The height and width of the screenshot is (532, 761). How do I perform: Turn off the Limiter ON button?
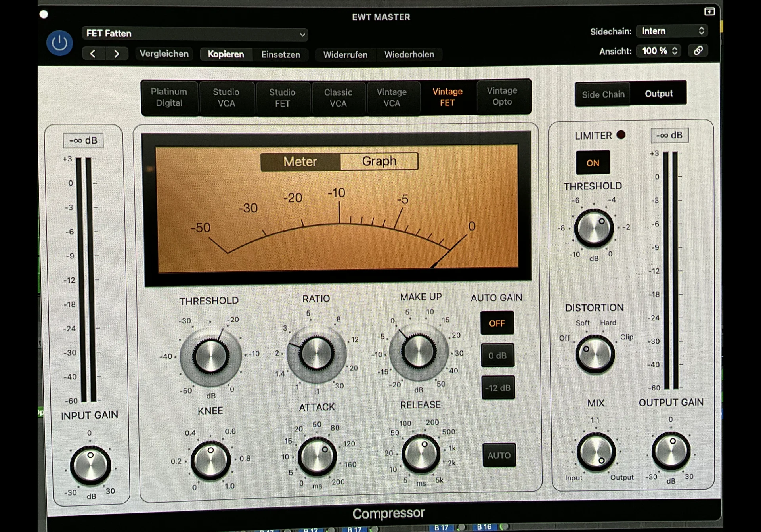(593, 163)
